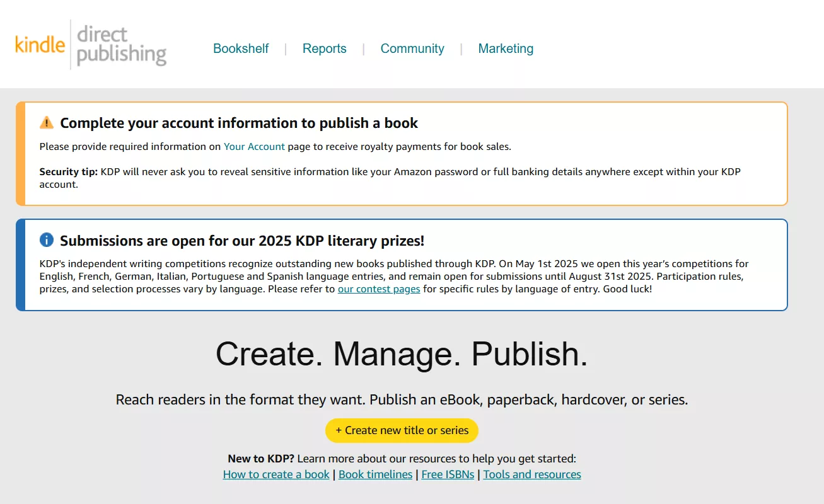Click the 'Create. Manage. Publish.' headline
The width and height of the screenshot is (824, 504).
402,353
